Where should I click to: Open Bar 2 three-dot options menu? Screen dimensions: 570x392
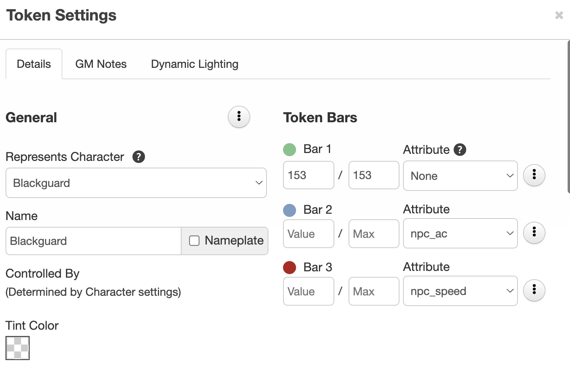tap(534, 233)
